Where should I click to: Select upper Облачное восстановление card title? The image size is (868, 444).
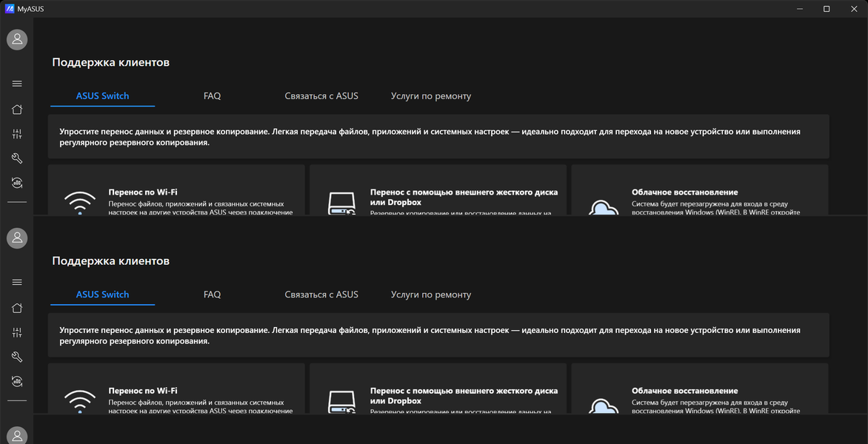click(685, 192)
